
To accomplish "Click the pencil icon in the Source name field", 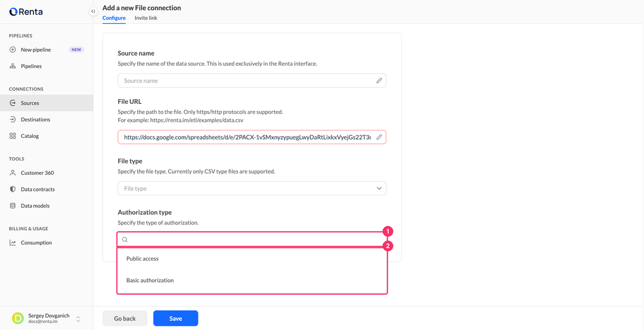I will [379, 81].
